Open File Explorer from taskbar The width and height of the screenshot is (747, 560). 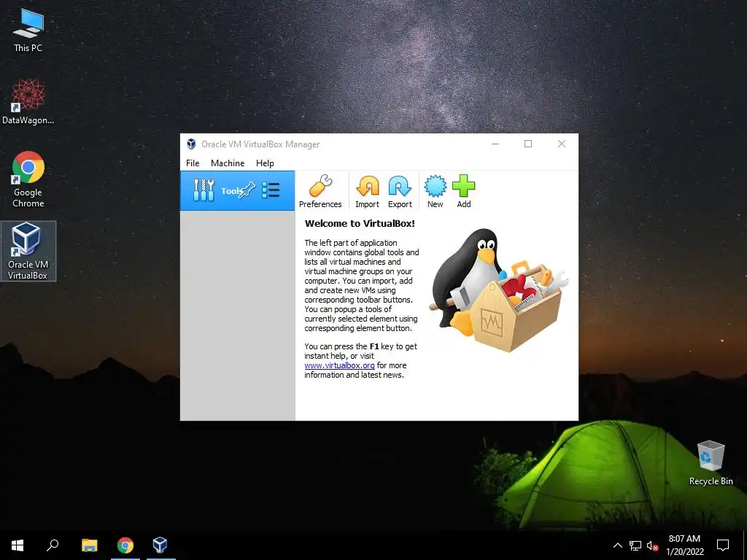pyautogui.click(x=89, y=545)
